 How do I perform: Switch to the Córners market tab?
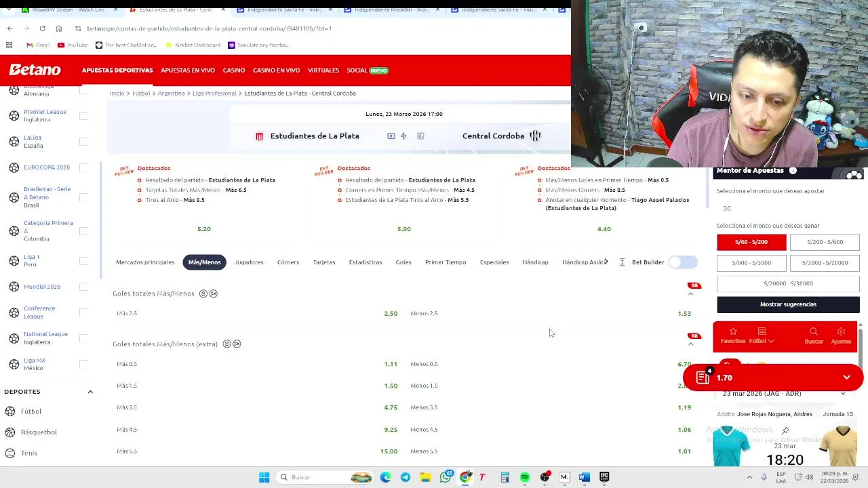point(288,262)
